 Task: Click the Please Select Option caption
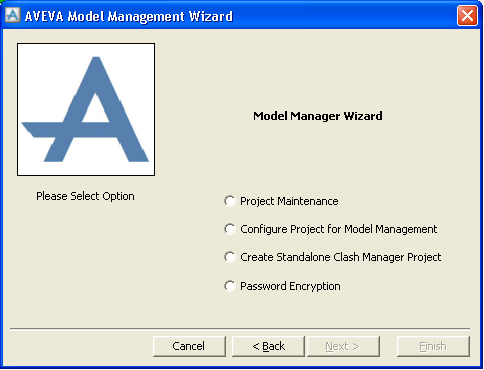pyautogui.click(x=85, y=196)
